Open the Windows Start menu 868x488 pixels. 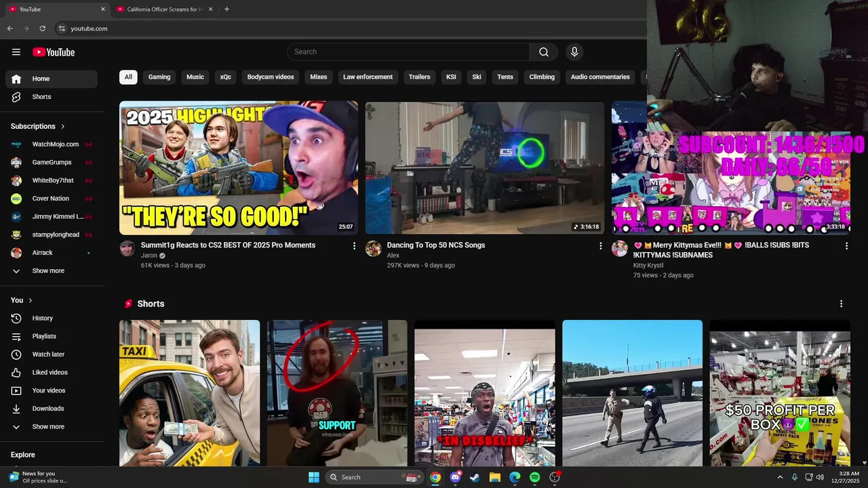[x=314, y=477]
